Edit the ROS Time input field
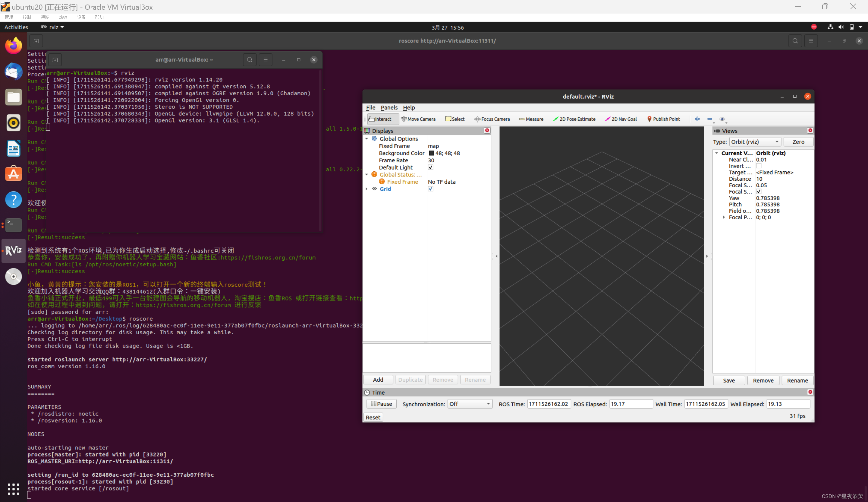Viewport: 868px width, 502px height. 549,404
